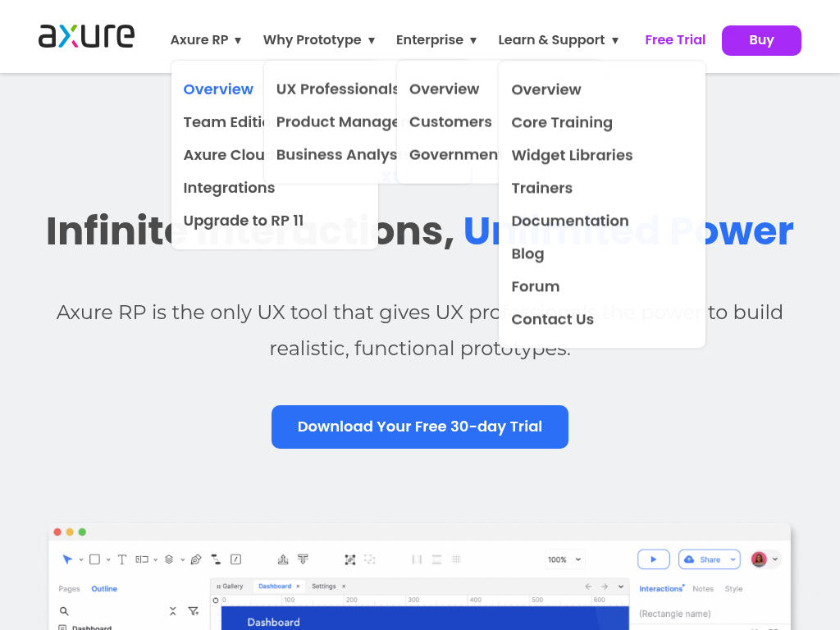Click Download Your Free 30-day Trial
840x630 pixels.
tap(419, 427)
